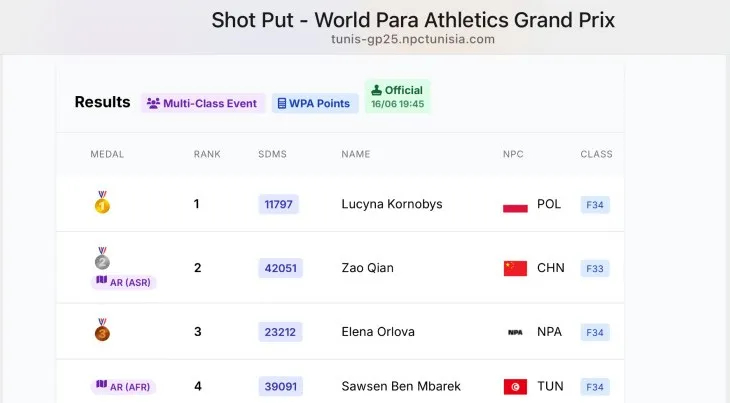This screenshot has height=403, width=730.
Task: Click the gold medal icon for rank 1
Action: [102, 202]
